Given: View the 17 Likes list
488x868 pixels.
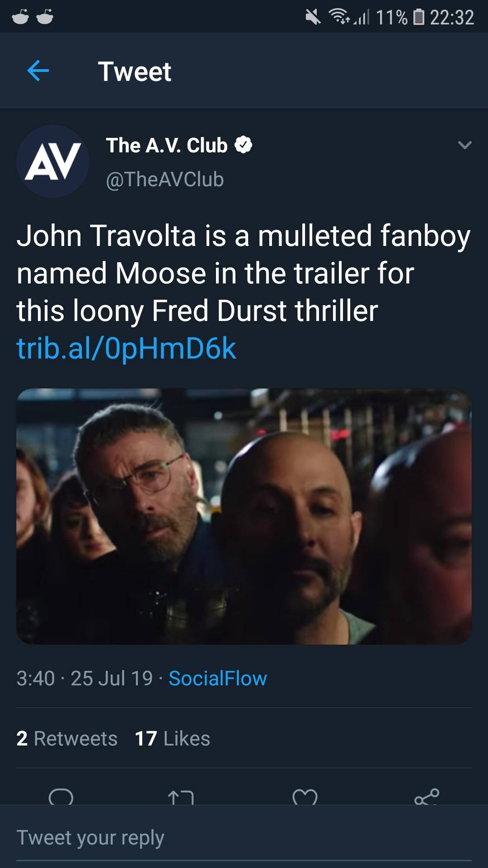Looking at the screenshot, I should [173, 739].
